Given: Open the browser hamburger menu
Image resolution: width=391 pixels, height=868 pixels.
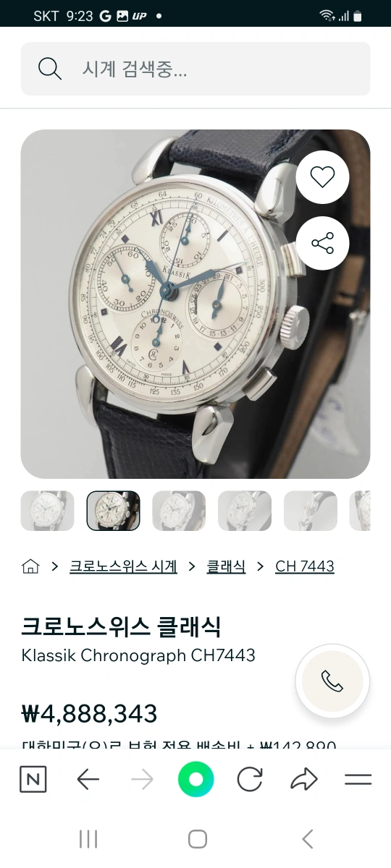Looking at the screenshot, I should click(358, 779).
